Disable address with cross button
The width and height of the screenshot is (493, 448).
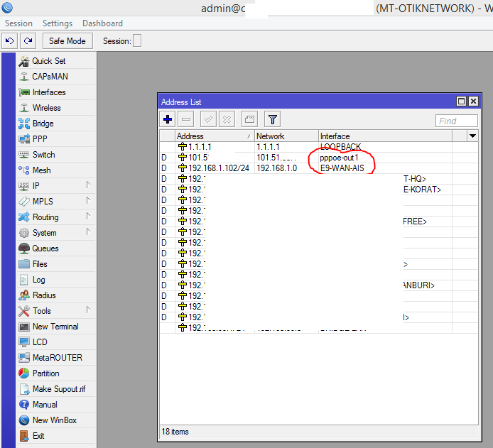point(227,119)
